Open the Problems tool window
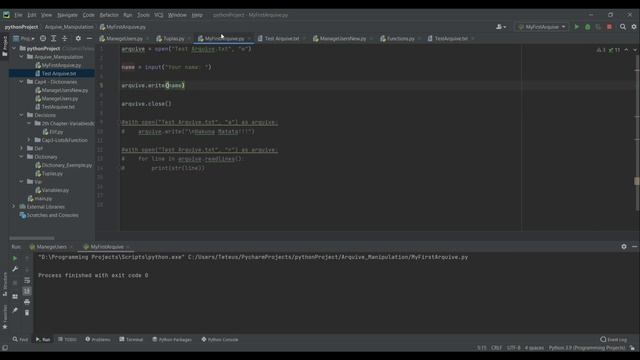 98,340
